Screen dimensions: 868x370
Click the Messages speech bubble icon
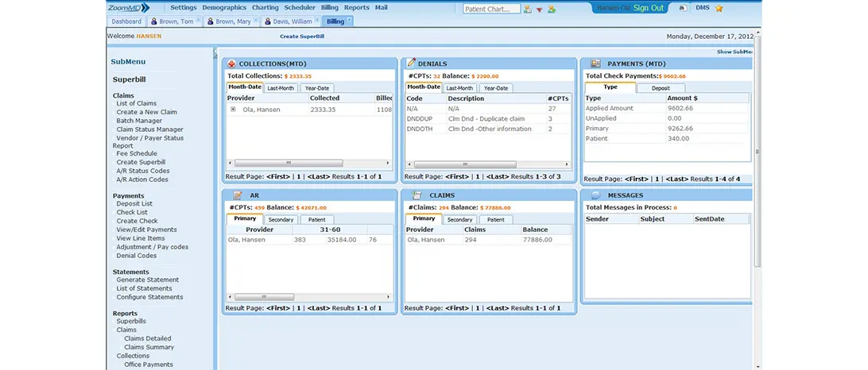click(x=595, y=195)
